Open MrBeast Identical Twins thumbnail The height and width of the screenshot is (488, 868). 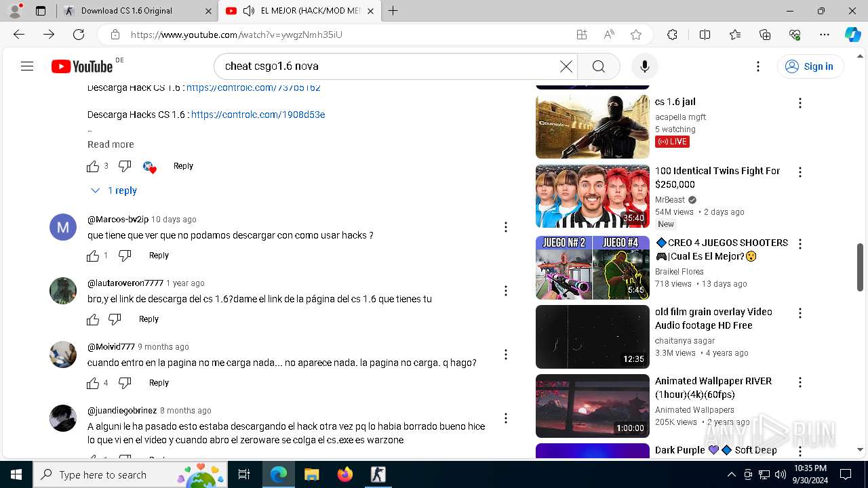[x=593, y=196]
